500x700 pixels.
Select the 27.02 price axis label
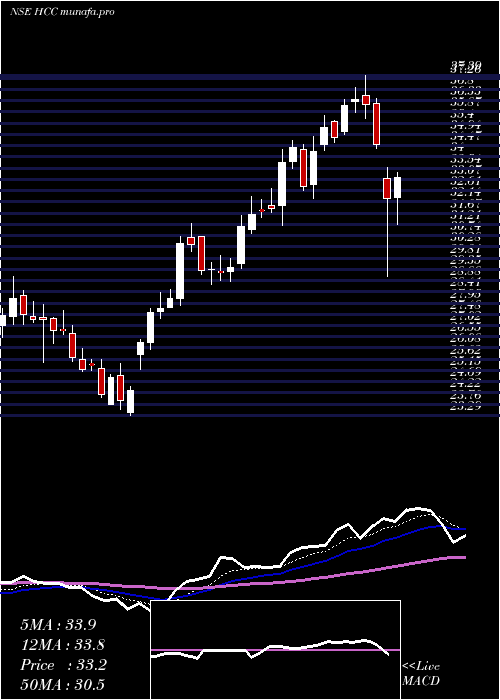(x=465, y=318)
